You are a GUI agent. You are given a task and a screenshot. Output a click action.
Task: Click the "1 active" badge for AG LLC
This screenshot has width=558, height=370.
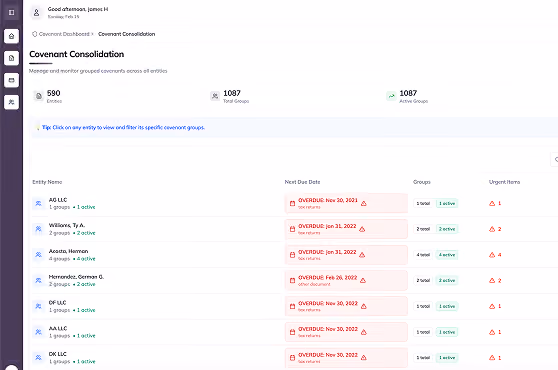click(x=447, y=204)
